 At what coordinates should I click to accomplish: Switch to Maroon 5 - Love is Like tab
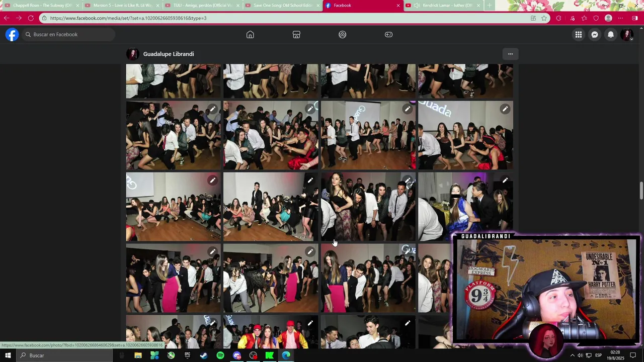[x=123, y=6]
